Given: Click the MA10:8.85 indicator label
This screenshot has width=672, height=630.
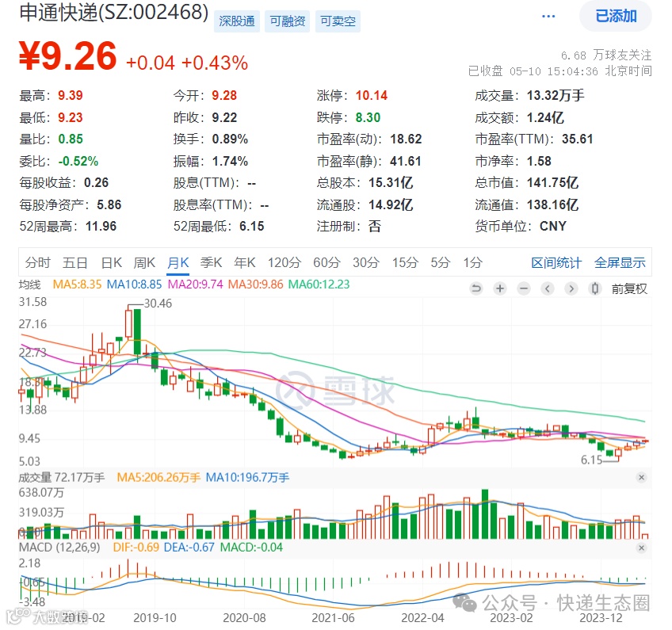Looking at the screenshot, I should [134, 284].
